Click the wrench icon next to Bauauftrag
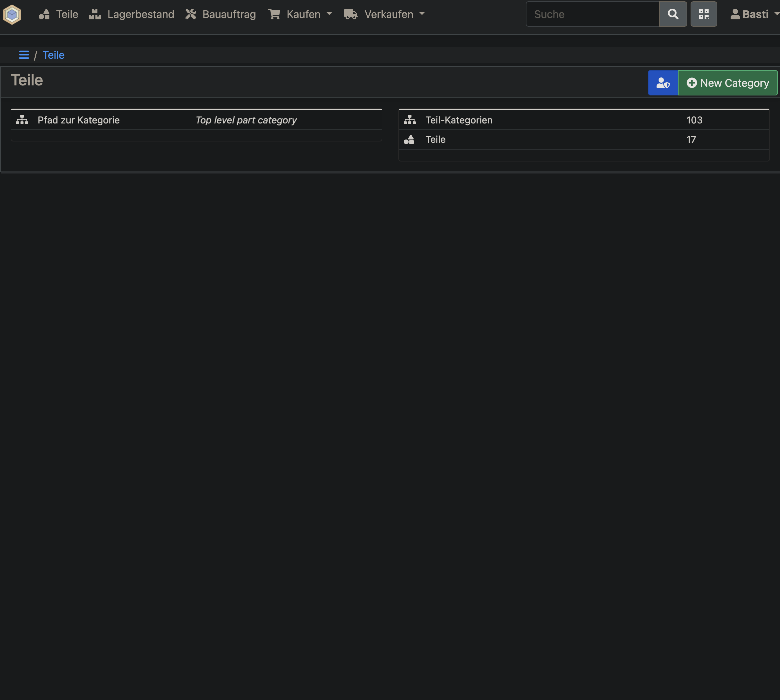Screen dimensions: 780x700 point(190,14)
